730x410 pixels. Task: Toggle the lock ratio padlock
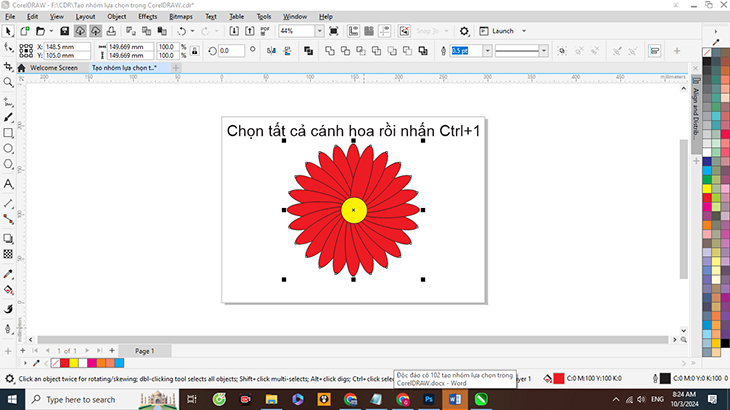pyautogui.click(x=195, y=51)
